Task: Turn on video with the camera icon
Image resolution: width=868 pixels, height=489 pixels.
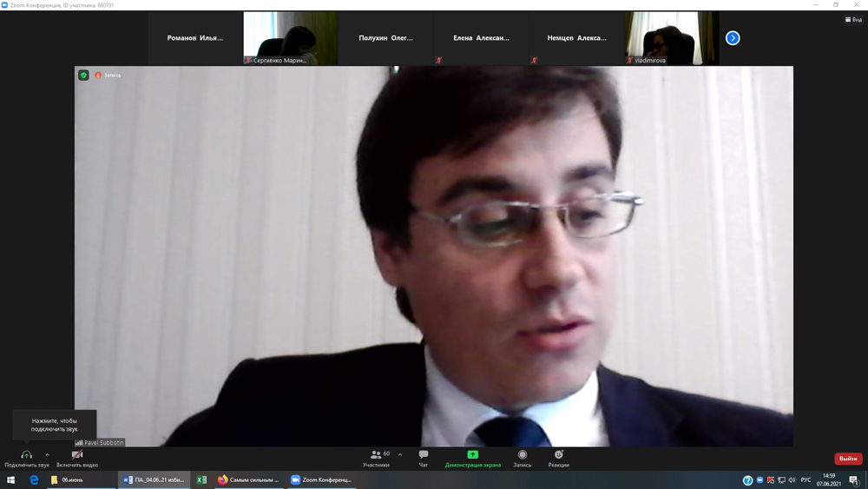Action: pyautogui.click(x=77, y=454)
